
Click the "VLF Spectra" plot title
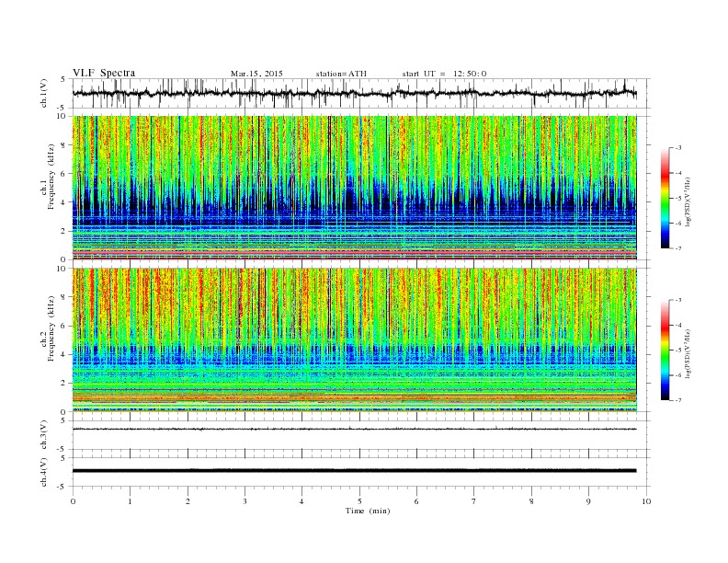coord(104,73)
